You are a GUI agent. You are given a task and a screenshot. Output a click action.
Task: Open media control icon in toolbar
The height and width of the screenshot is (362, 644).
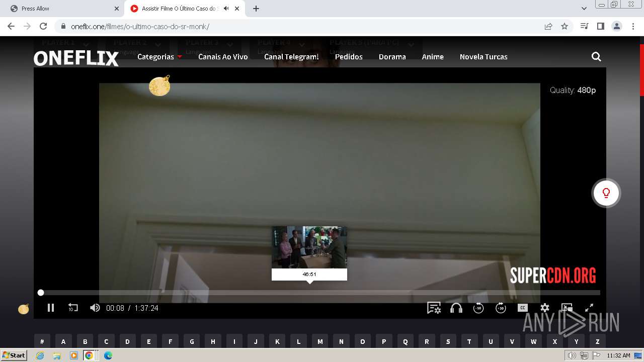tap(585, 26)
